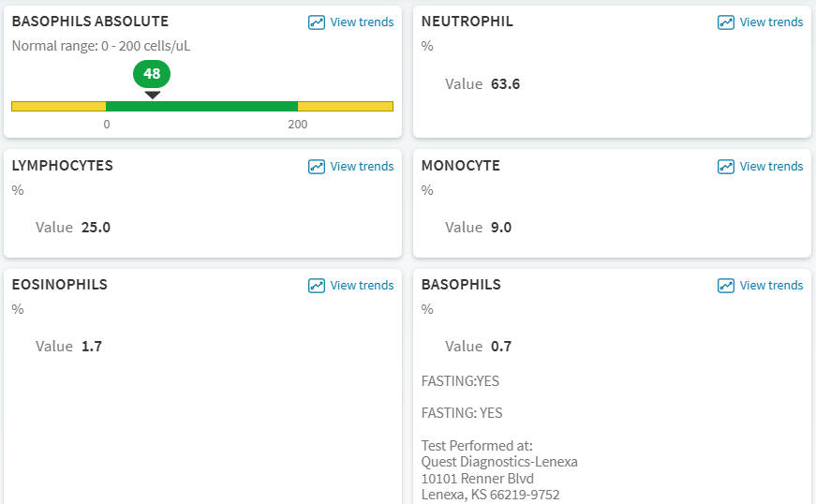Click the trend chart icon for Lymphocytes
The height and width of the screenshot is (504, 816).
coord(317,167)
